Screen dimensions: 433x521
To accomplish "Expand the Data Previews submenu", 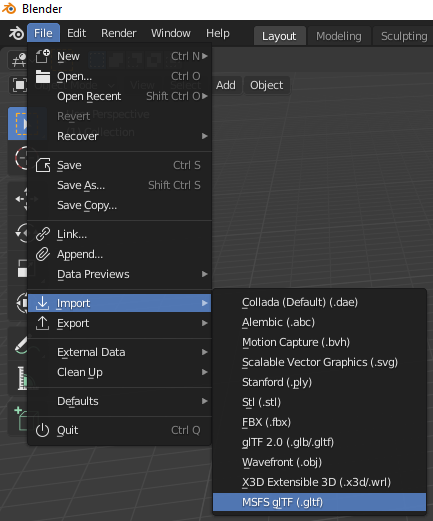I will tap(120, 274).
